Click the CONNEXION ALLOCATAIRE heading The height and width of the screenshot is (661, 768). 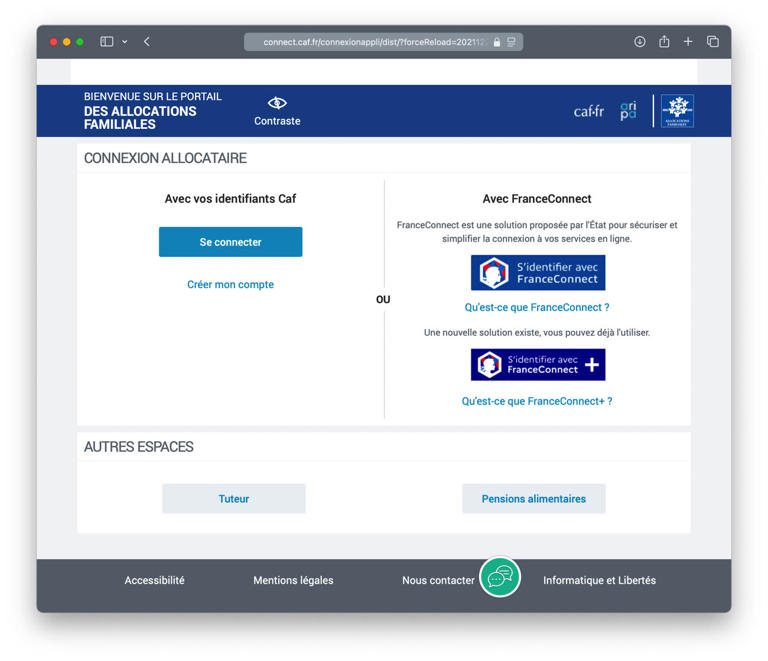pos(166,158)
